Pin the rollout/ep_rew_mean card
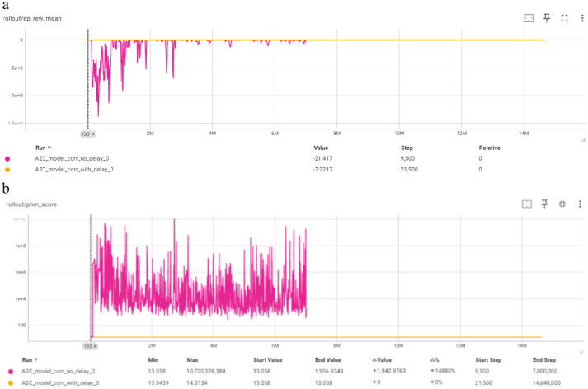The height and width of the screenshot is (389, 588). click(x=547, y=18)
